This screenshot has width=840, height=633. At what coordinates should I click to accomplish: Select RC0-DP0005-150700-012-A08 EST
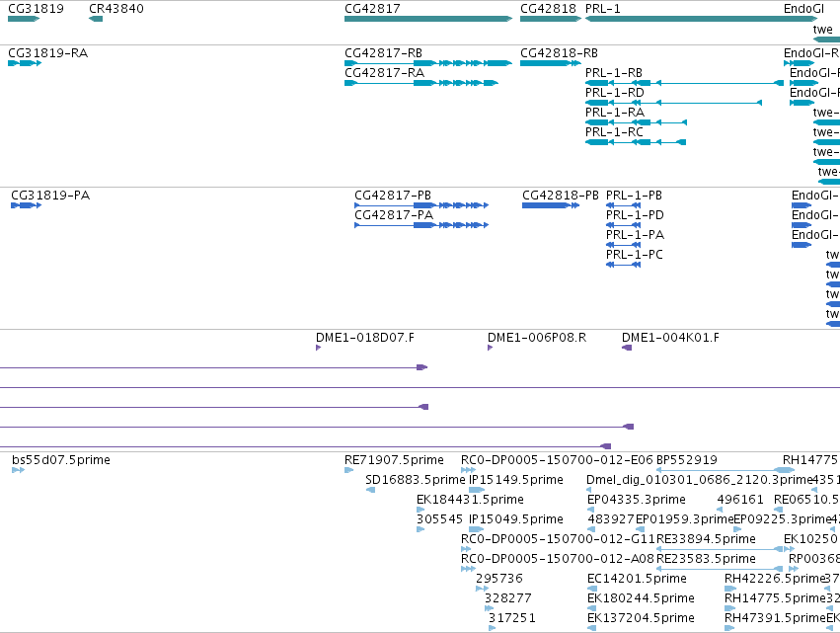[468, 569]
